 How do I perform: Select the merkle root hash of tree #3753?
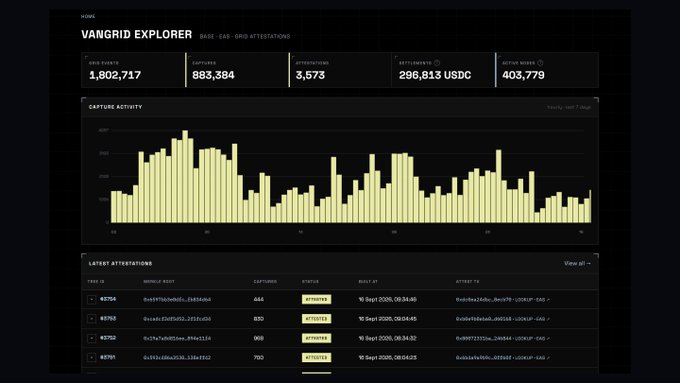pos(177,319)
